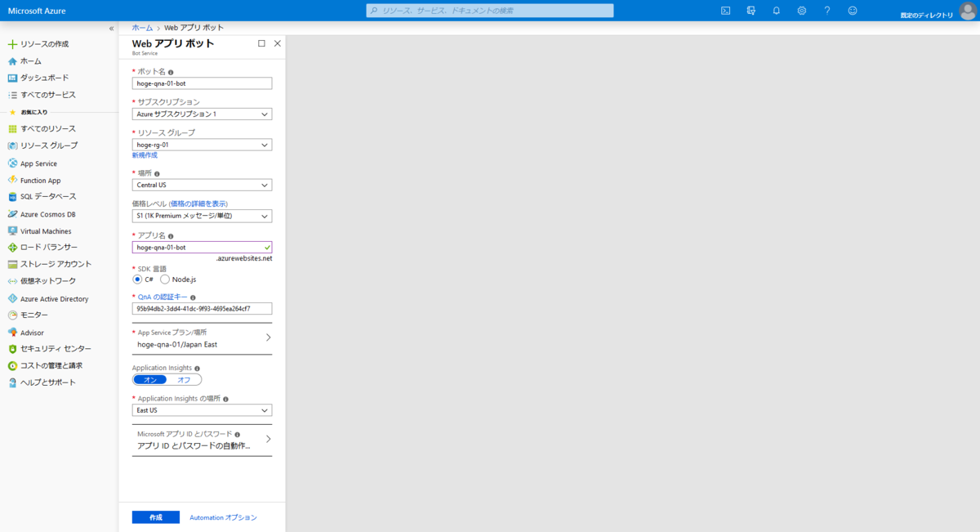
Task: Click the create new resource group link
Action: pos(145,155)
